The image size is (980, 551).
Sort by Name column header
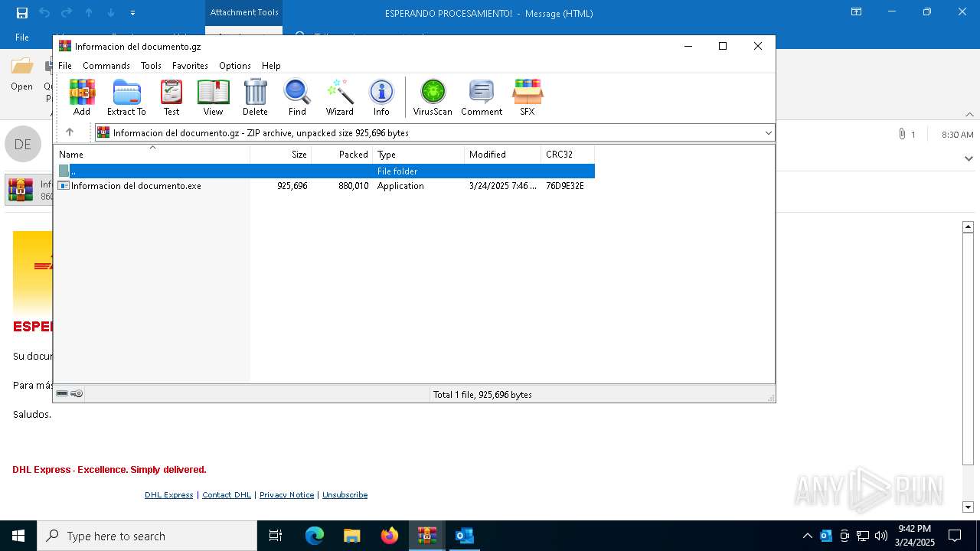[152, 154]
